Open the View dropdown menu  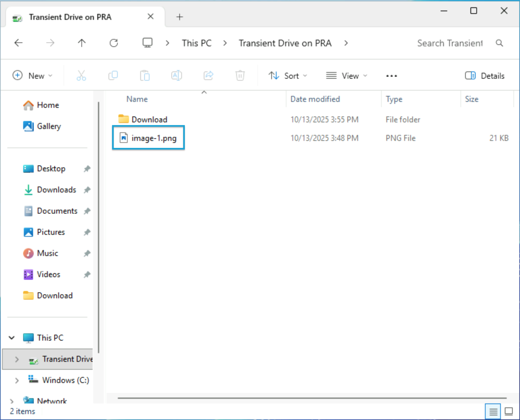click(346, 76)
